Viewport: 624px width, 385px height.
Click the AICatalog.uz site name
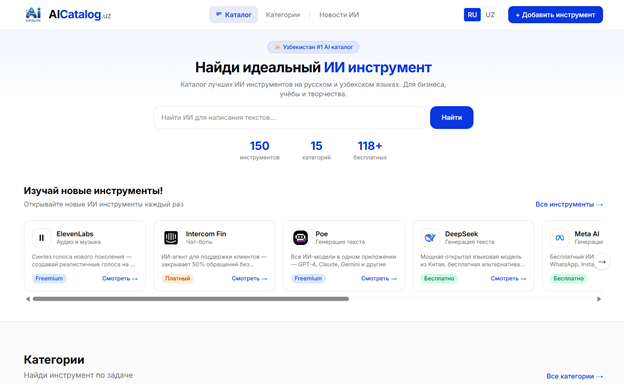click(80, 15)
